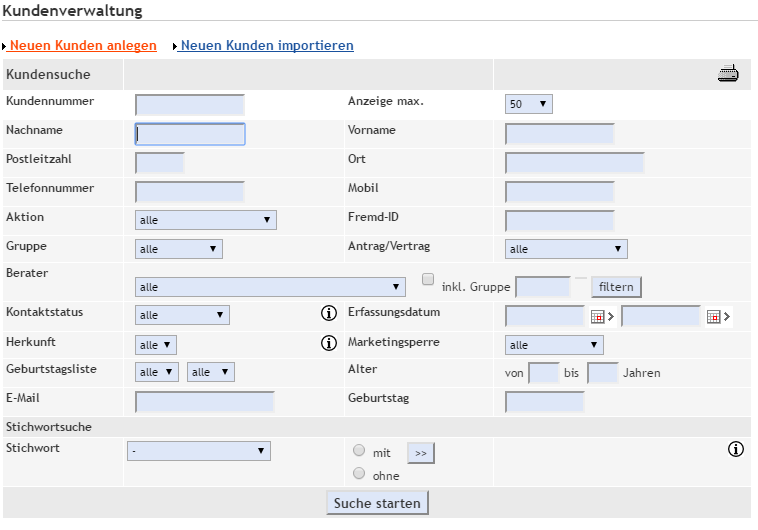
Task: Open the Marketingsperre dropdown
Action: 554,345
